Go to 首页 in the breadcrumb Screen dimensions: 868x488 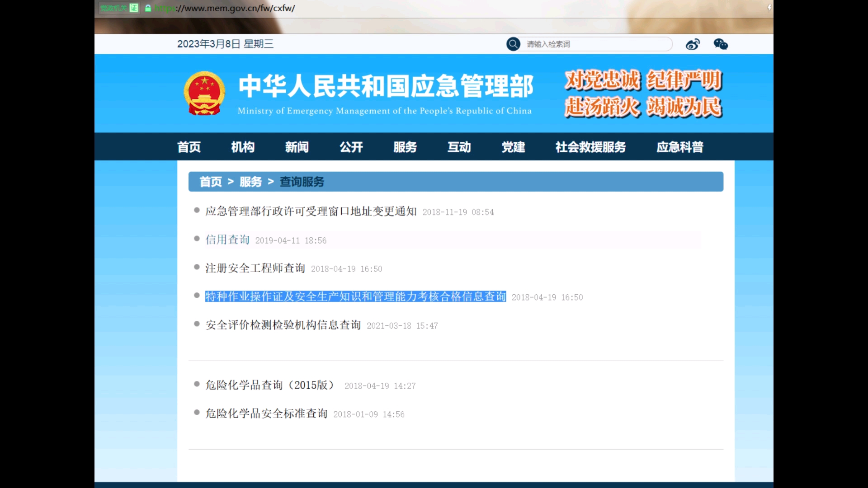click(211, 182)
